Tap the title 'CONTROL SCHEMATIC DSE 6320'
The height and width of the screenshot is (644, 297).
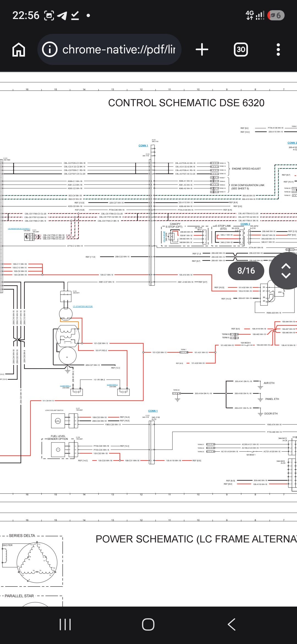[186, 103]
